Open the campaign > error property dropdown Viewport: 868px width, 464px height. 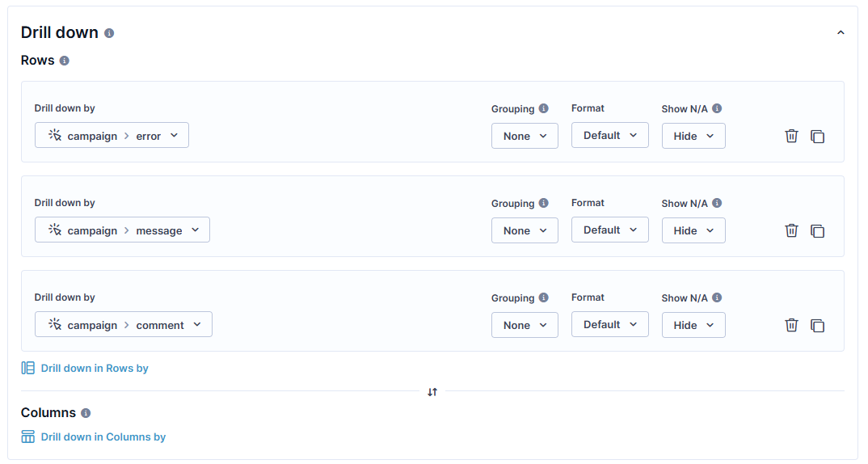(112, 135)
